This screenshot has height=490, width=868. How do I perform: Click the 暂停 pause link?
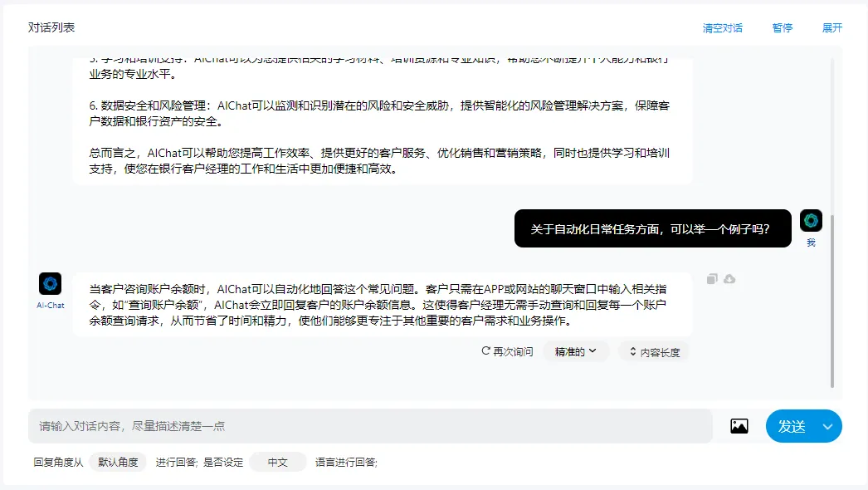click(783, 28)
